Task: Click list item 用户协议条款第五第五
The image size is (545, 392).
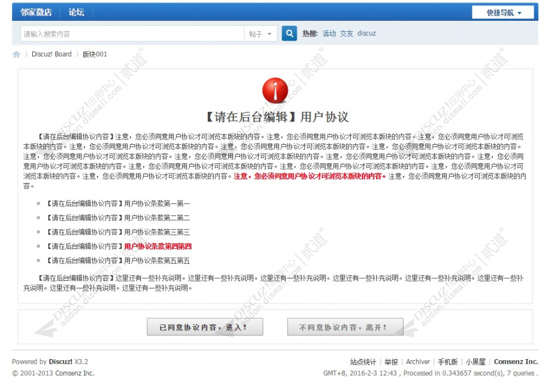Action: pyautogui.click(x=118, y=260)
